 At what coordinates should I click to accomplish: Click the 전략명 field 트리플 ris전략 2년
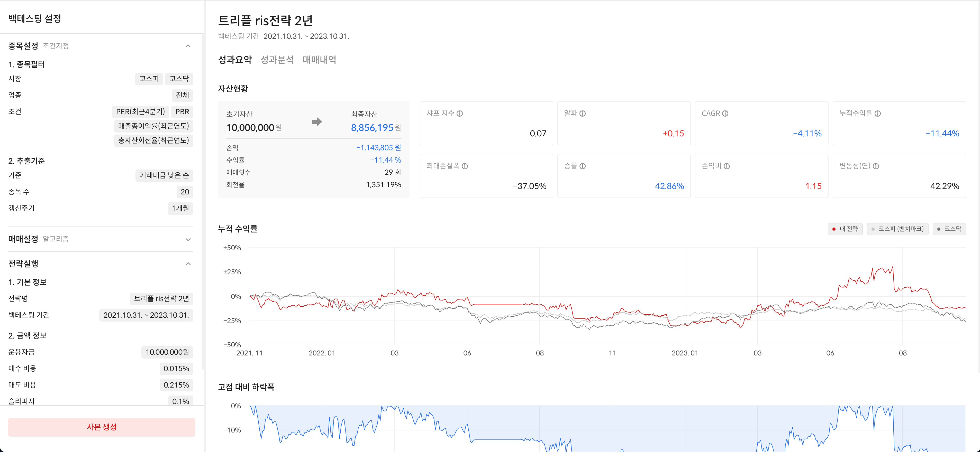(161, 299)
